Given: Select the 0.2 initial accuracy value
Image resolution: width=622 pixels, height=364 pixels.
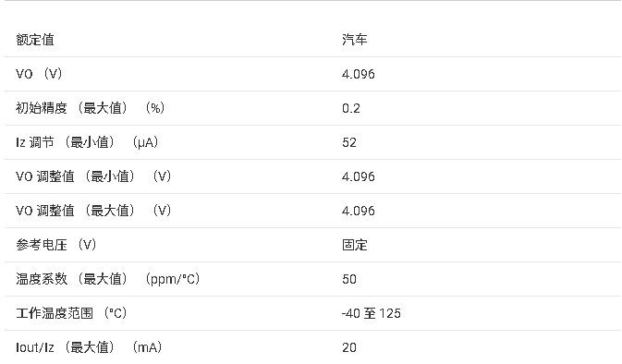Looking at the screenshot, I should pos(351,108).
